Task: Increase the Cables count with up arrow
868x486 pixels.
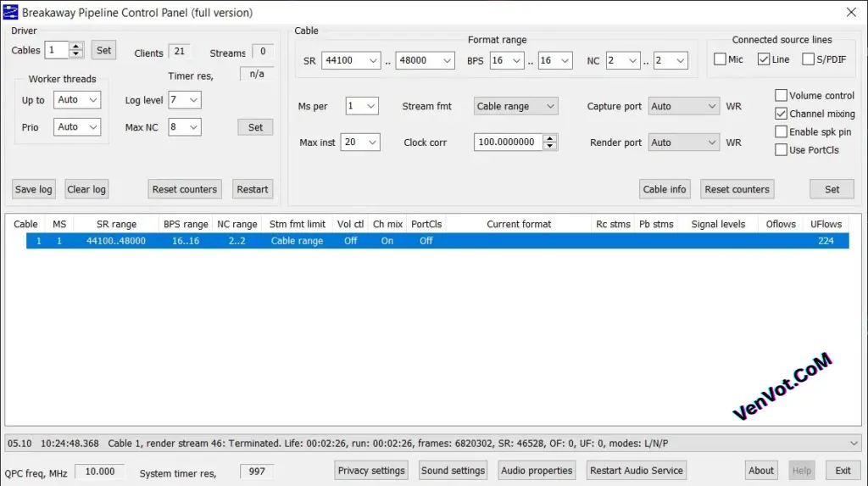Action: pos(76,46)
